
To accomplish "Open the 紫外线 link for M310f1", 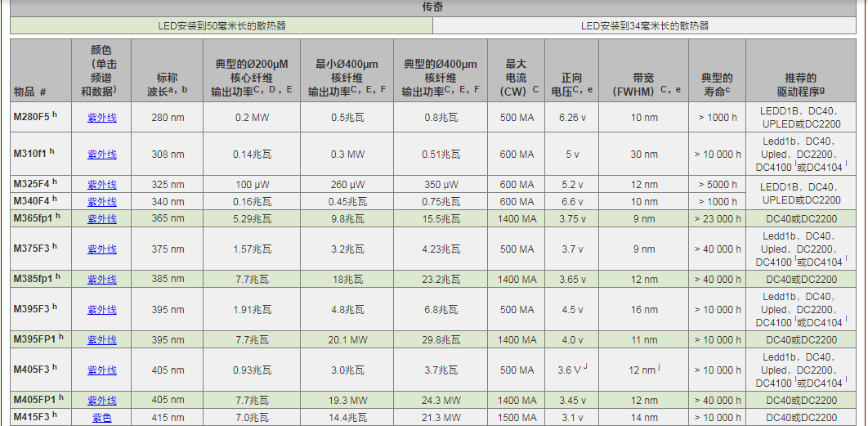I will point(102,154).
